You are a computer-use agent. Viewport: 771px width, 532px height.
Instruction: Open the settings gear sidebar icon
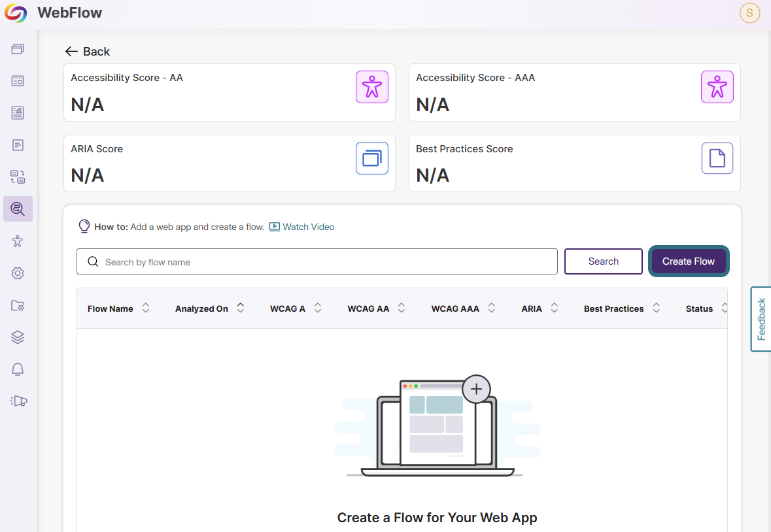click(x=18, y=273)
